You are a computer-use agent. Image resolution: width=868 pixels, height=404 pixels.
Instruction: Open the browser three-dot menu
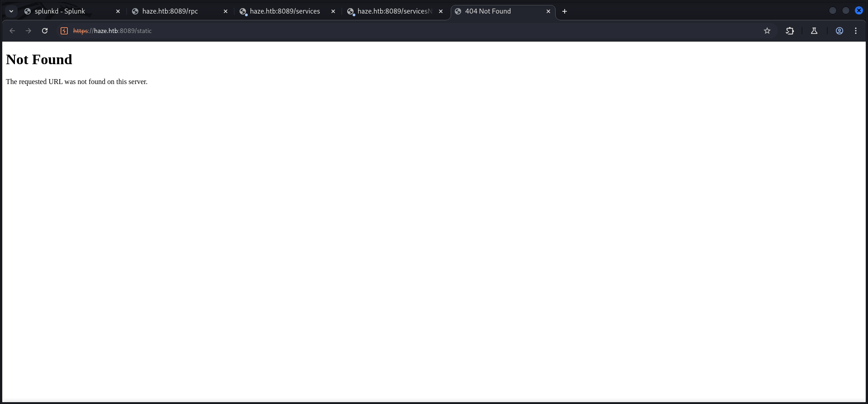pyautogui.click(x=856, y=31)
